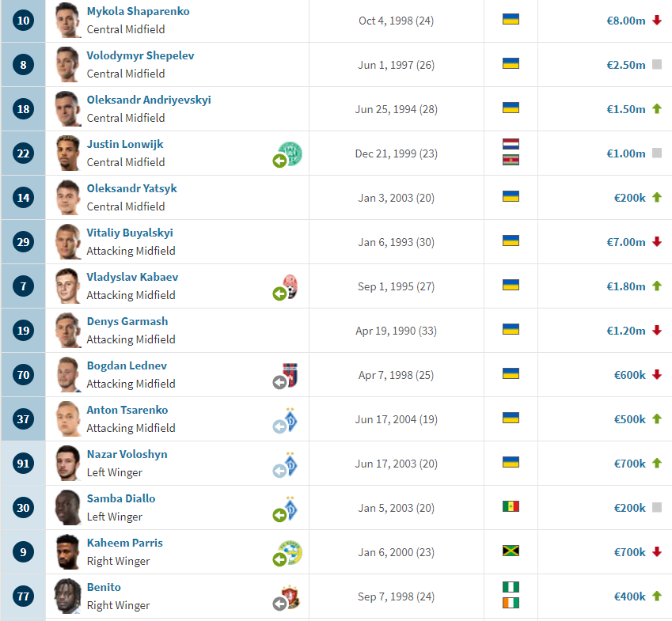
Task: Click Samba Diallo's Senegal flag
Action: coord(511,506)
